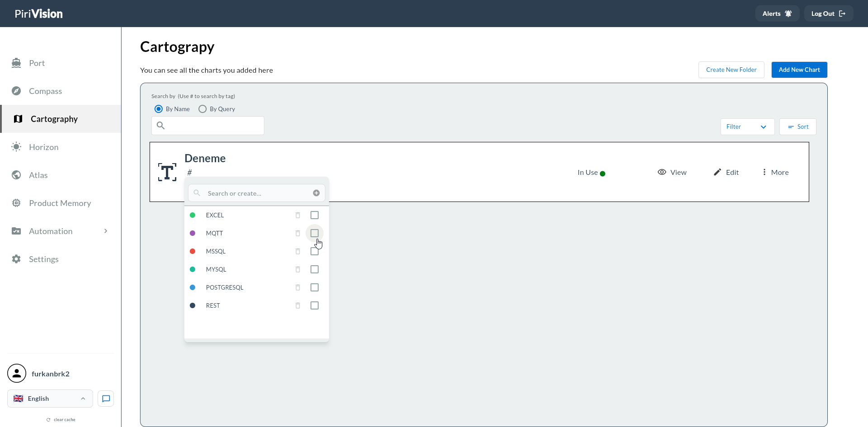Click the Log Out button

click(x=828, y=14)
